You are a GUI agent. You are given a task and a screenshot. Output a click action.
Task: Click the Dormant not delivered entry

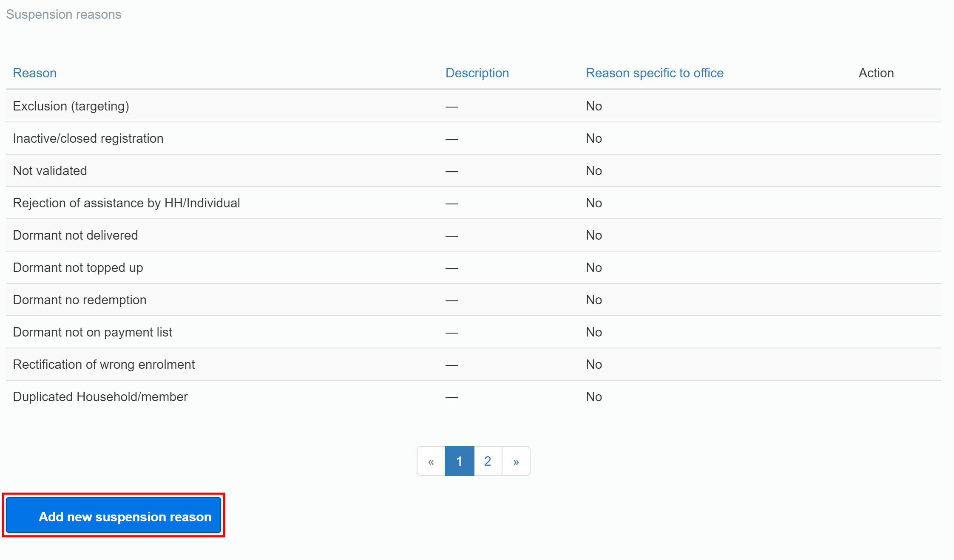pyautogui.click(x=75, y=235)
